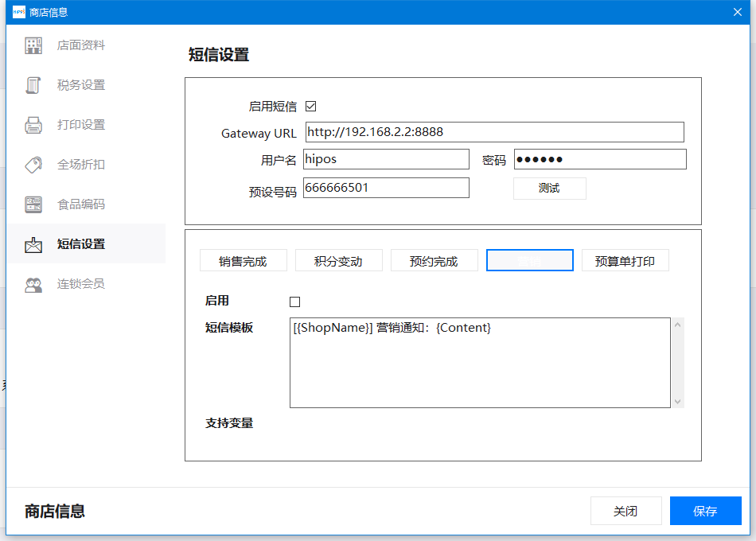Focus the Gateway URL input field
This screenshot has height=541, width=756.
tap(494, 132)
